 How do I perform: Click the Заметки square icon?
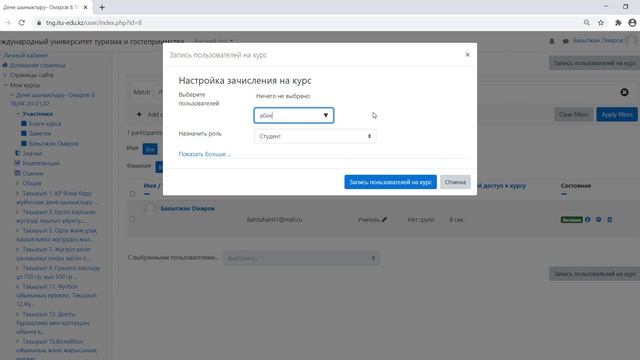pos(24,133)
